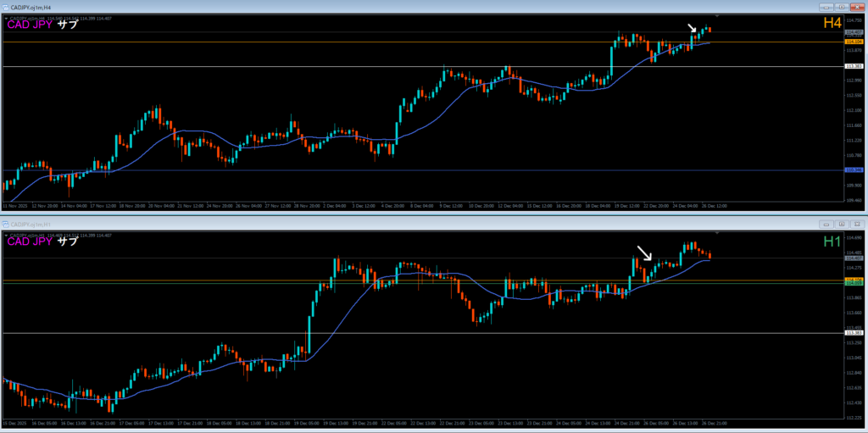The width and height of the screenshot is (868, 433).
Task: Click the green 114.059 price label on H1
Action: (x=853, y=284)
